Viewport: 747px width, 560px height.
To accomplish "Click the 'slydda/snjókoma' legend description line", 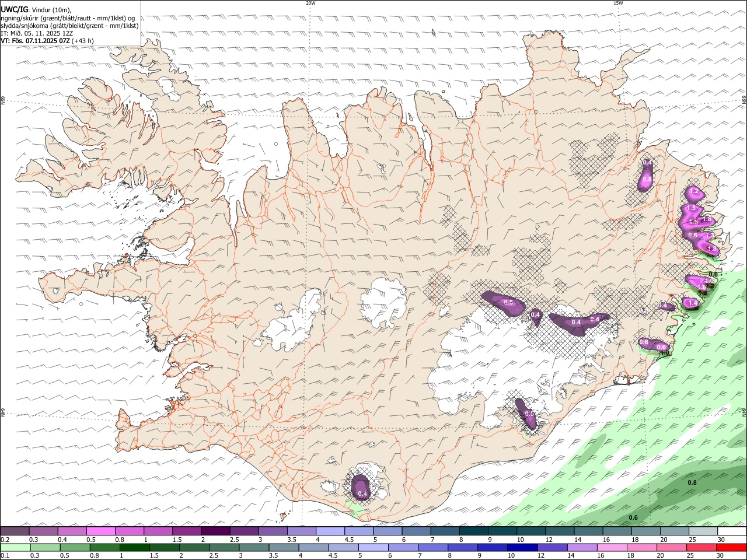I will pyautogui.click(x=70, y=26).
